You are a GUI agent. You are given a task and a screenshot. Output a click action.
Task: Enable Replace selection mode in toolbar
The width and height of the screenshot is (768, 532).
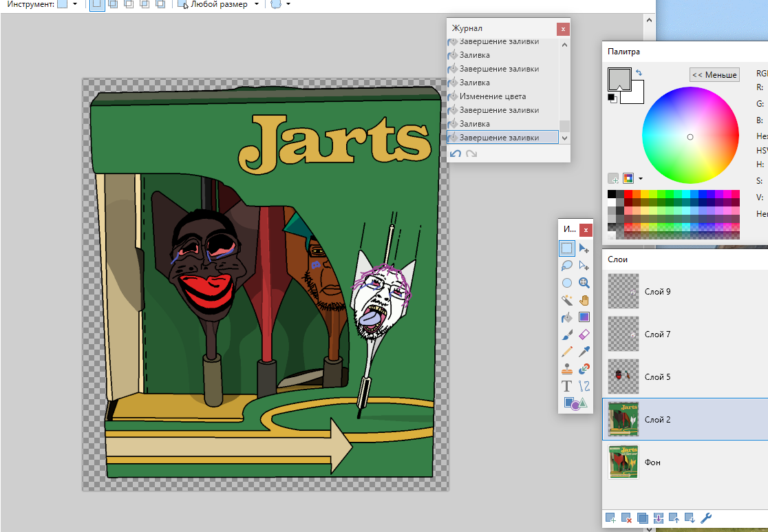pyautogui.click(x=97, y=5)
